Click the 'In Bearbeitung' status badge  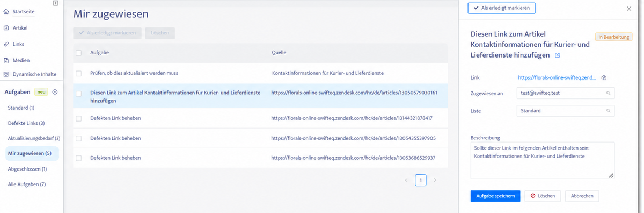pos(613,37)
